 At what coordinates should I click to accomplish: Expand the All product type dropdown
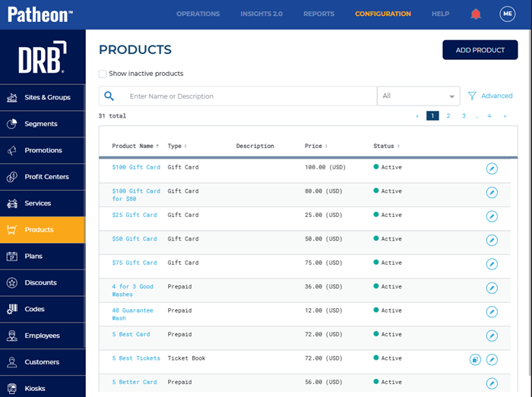pos(419,96)
